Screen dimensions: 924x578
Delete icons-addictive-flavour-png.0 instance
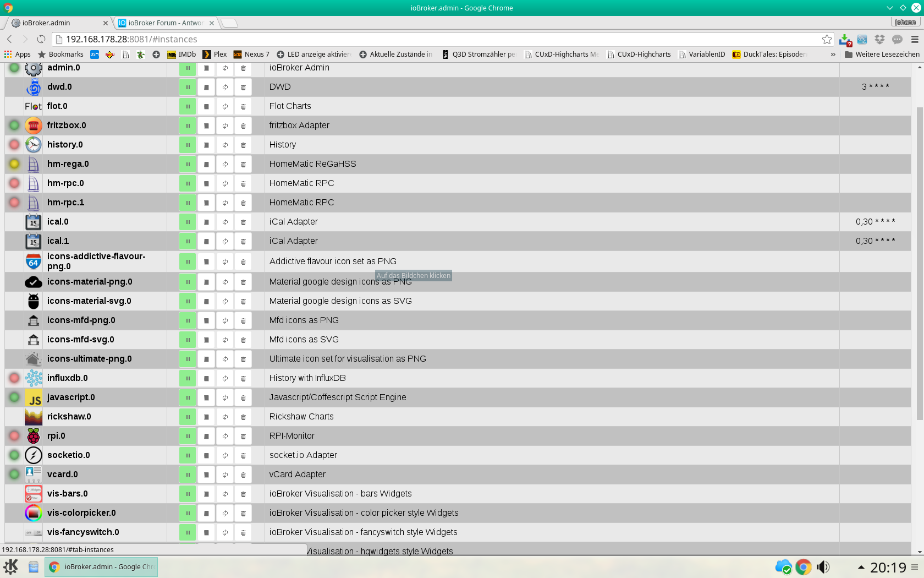243,261
